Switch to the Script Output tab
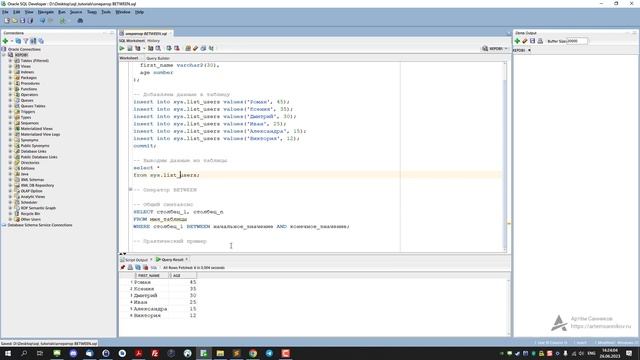 point(136,260)
